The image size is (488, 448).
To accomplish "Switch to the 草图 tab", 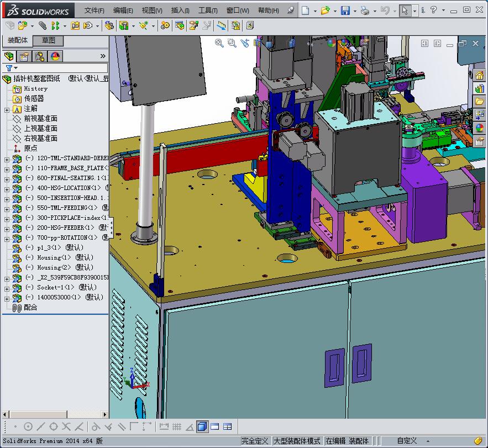I will click(x=49, y=40).
